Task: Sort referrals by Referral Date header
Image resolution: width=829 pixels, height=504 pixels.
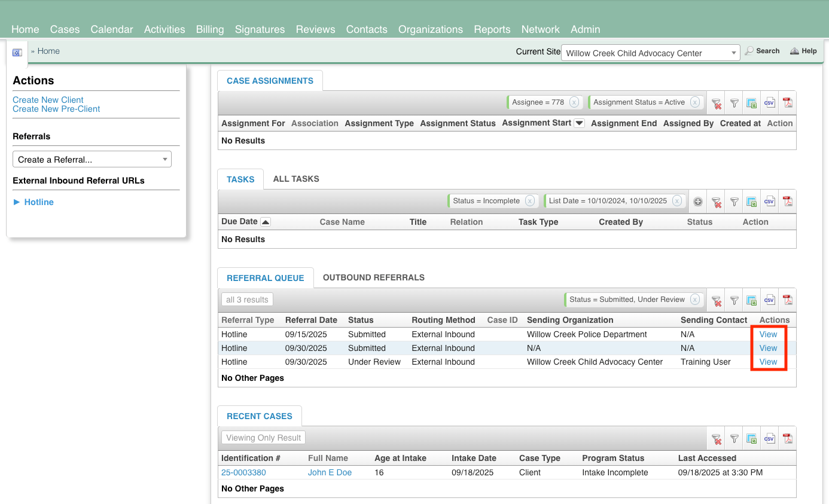Action: [x=311, y=320]
